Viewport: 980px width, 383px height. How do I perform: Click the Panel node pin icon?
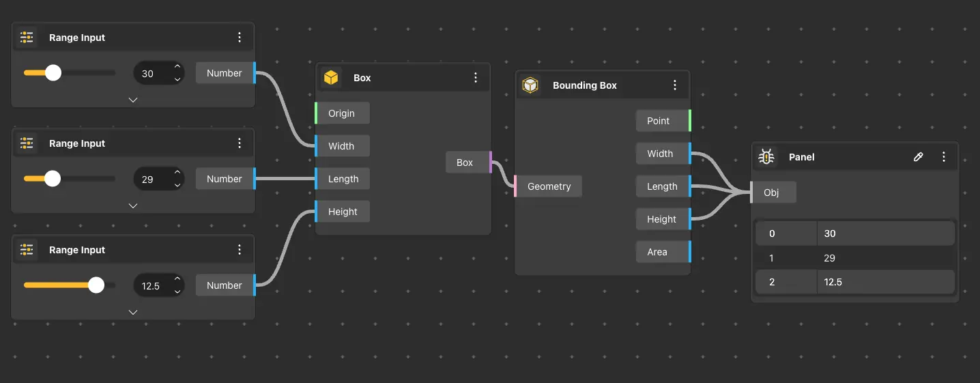(918, 157)
